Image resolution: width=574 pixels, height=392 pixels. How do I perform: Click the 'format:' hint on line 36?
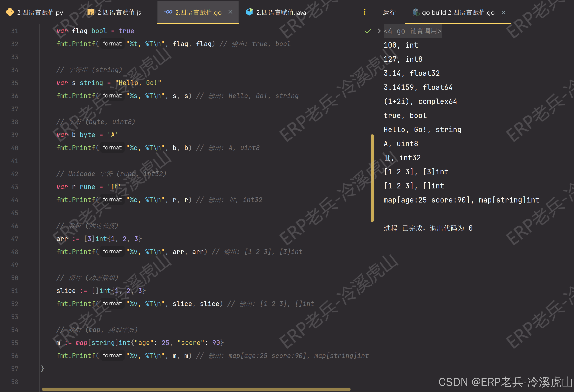pos(112,96)
